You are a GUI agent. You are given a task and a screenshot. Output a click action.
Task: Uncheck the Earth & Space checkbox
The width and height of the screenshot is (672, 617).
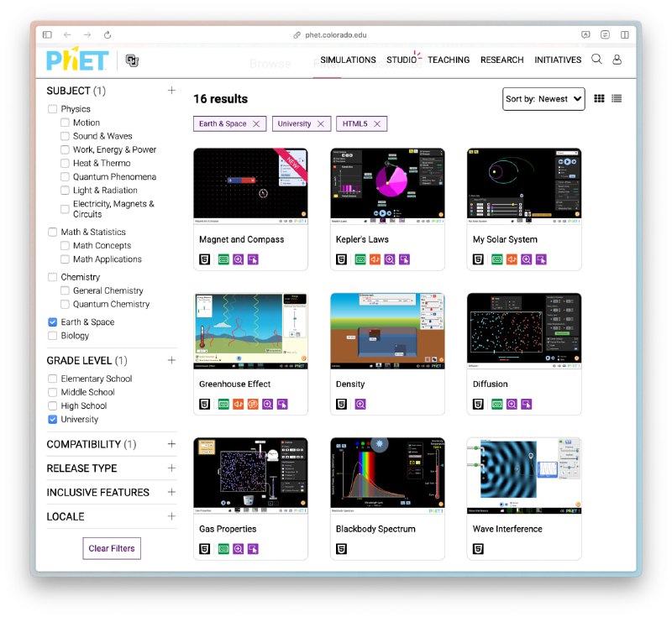click(53, 322)
